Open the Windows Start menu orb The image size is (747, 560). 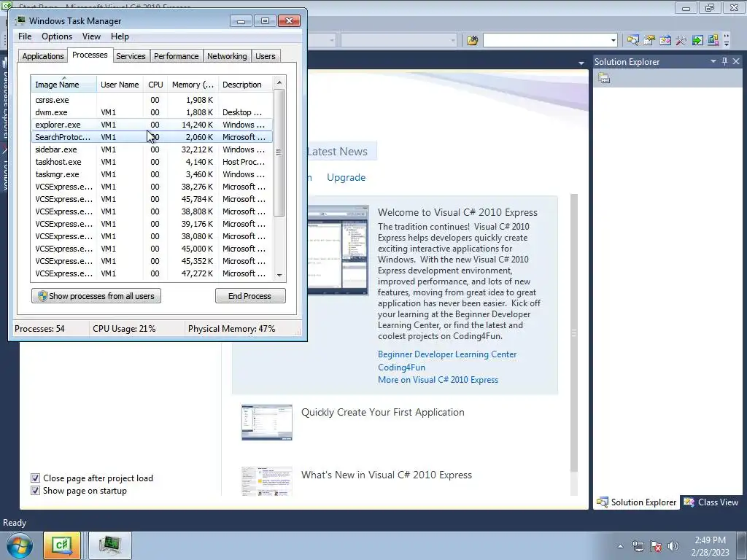coord(20,545)
